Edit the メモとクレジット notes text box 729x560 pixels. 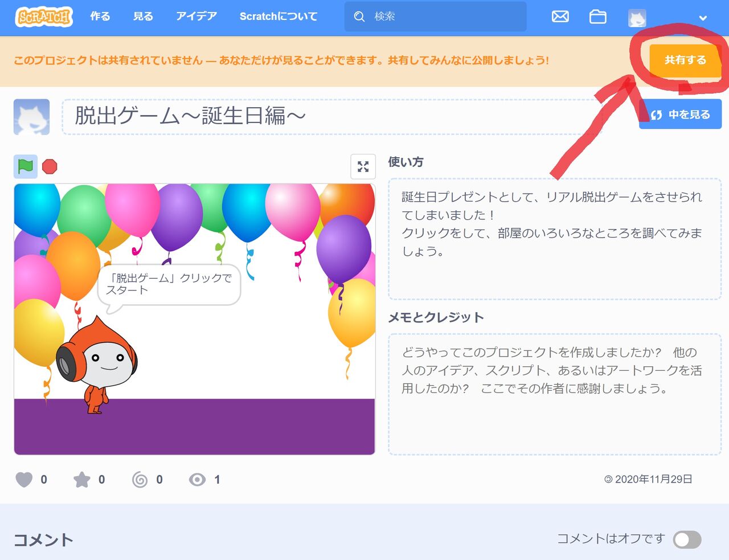tap(555, 394)
